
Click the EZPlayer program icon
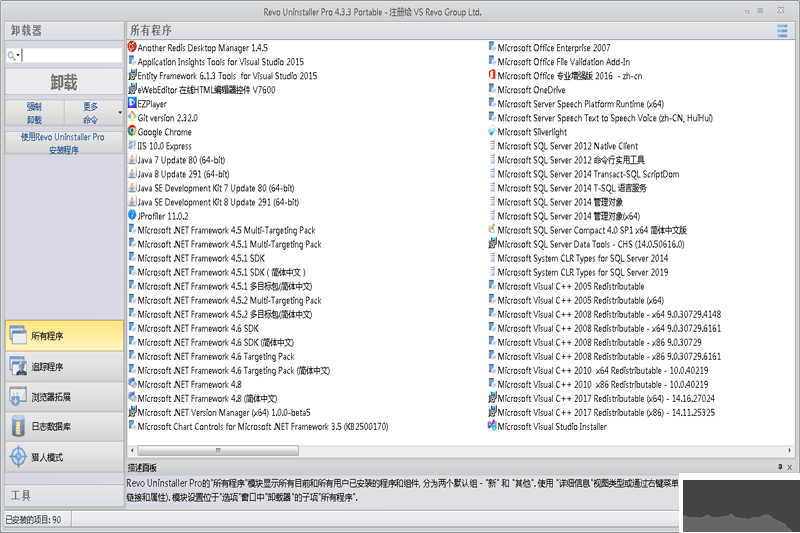(x=132, y=103)
